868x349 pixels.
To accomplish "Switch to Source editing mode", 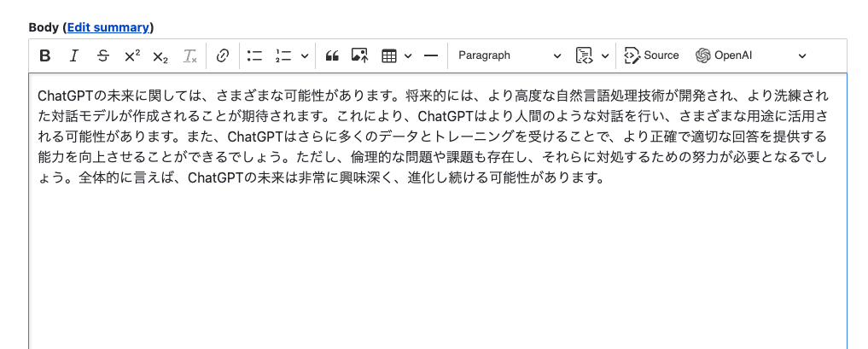I will pyautogui.click(x=651, y=55).
